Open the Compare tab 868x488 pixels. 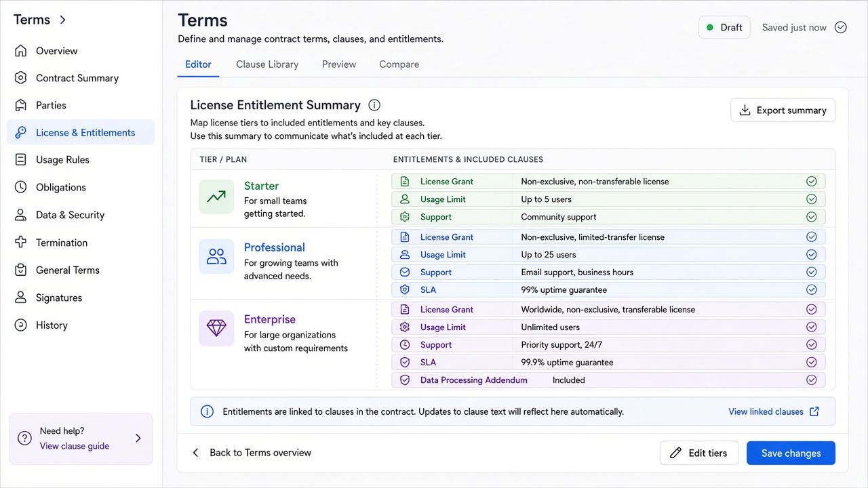point(399,64)
